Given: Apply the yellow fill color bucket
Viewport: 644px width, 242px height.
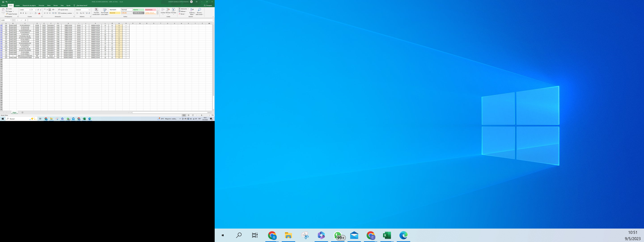Looking at the screenshot, I should 36,13.
